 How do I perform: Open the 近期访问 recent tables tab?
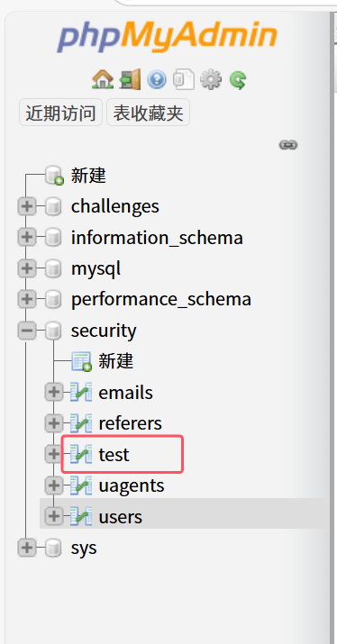[x=60, y=113]
